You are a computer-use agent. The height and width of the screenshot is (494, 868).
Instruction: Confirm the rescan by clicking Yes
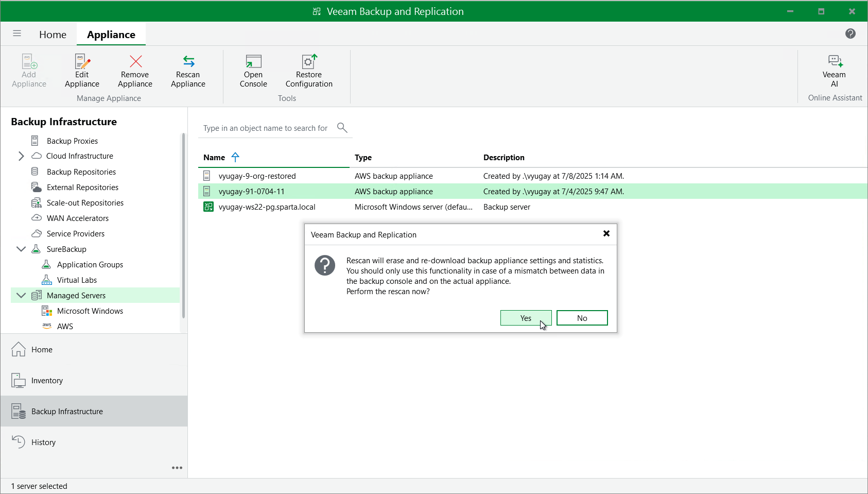tap(526, 318)
